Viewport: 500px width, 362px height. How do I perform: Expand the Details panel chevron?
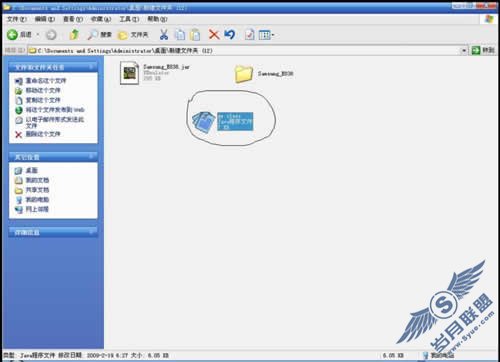pyautogui.click(x=91, y=231)
